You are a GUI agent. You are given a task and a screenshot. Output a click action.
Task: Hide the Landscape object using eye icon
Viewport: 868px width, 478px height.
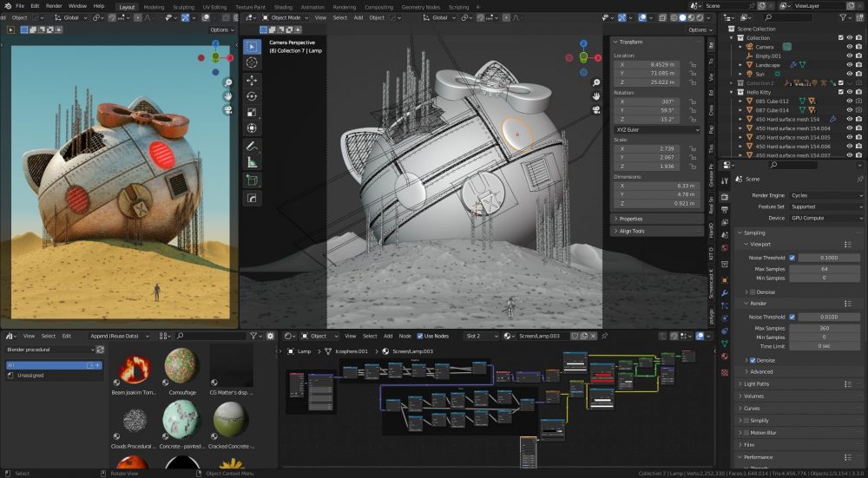pyautogui.click(x=850, y=65)
